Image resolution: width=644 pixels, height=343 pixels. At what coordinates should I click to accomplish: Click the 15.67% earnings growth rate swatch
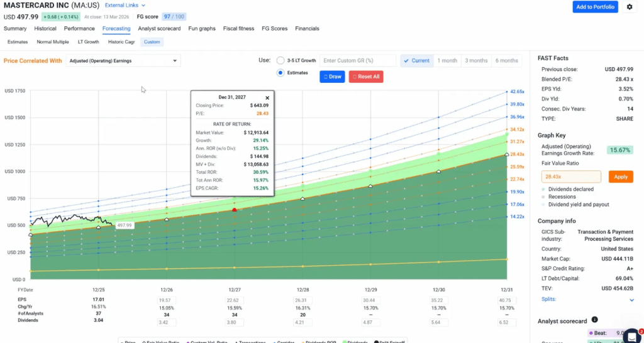click(619, 150)
